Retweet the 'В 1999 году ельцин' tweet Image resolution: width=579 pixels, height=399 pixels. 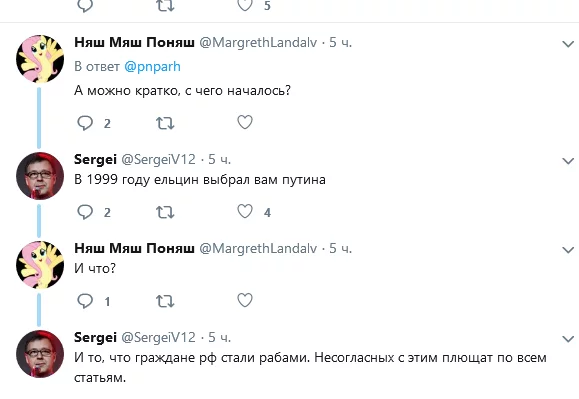tap(165, 212)
